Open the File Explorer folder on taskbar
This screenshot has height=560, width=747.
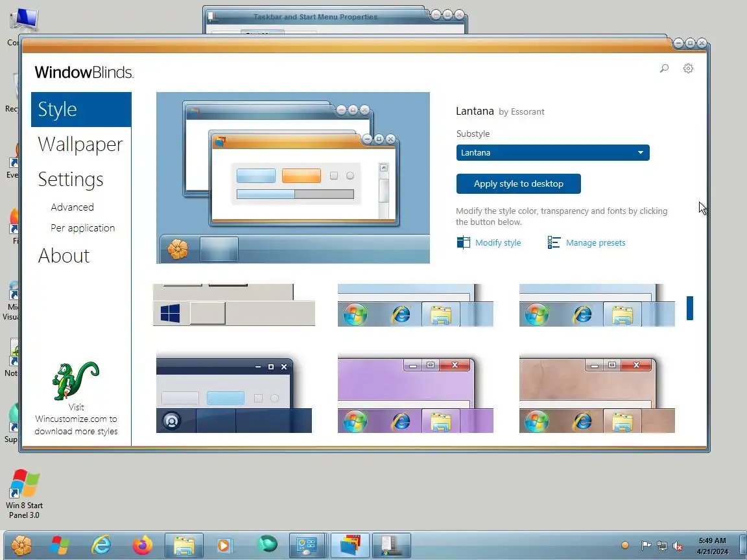click(184, 546)
